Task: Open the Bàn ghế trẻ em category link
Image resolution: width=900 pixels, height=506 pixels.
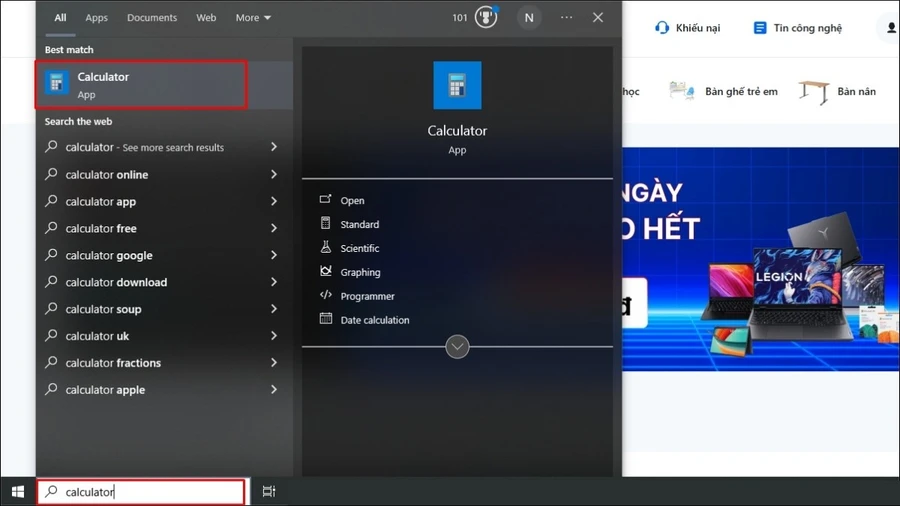Action: point(741,92)
